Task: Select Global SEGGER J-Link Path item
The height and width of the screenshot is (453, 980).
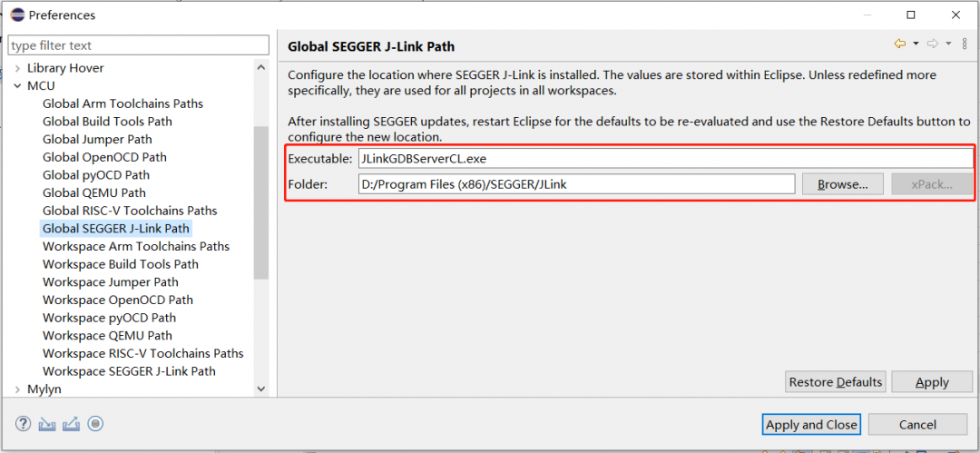Action: 115,229
